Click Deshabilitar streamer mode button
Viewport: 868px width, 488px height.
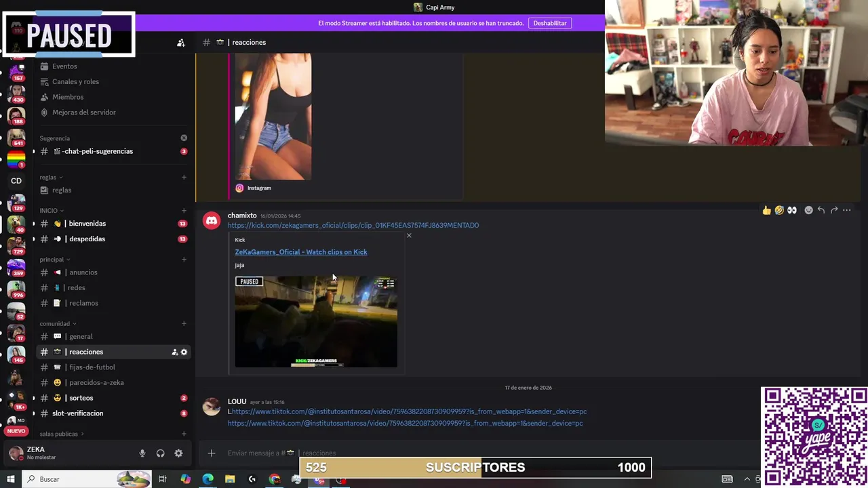point(550,23)
